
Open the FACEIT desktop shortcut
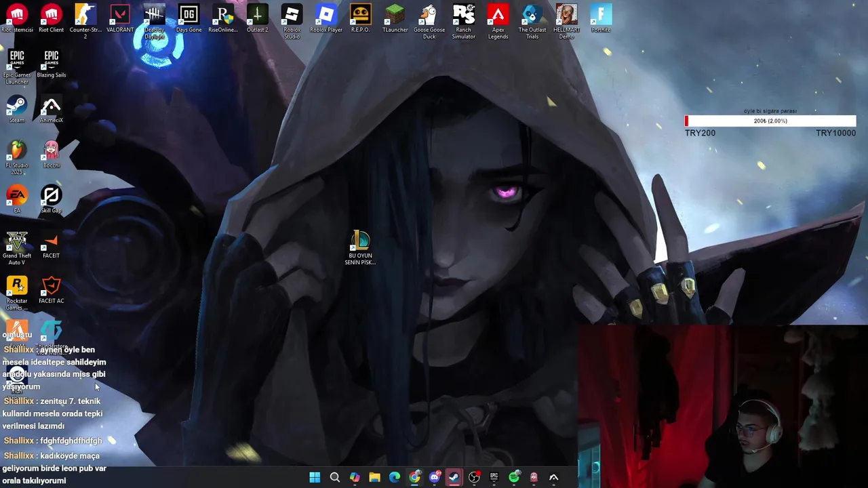51,245
